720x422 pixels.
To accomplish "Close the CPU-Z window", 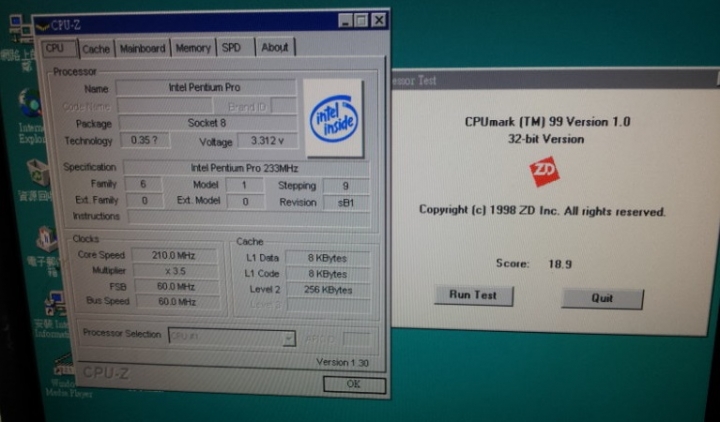I will [x=378, y=20].
